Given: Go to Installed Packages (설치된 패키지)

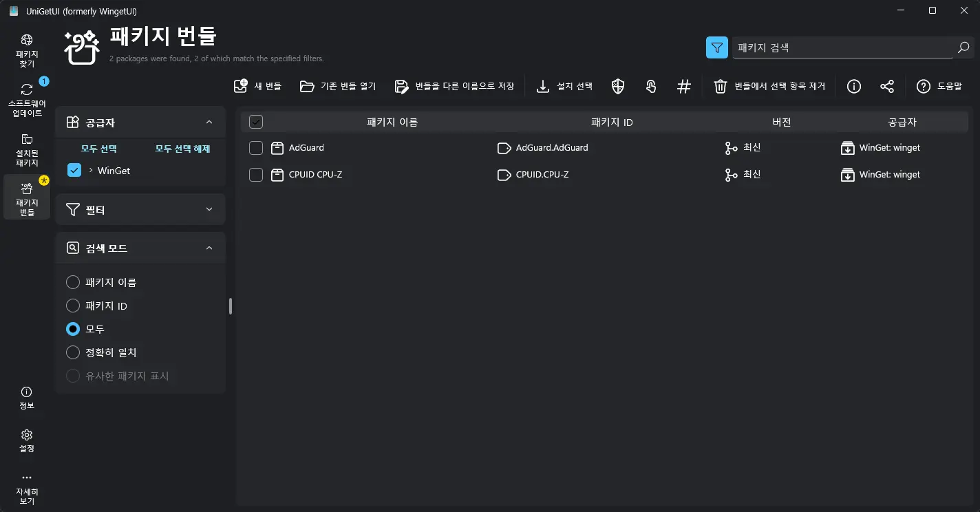Looking at the screenshot, I should [x=27, y=150].
